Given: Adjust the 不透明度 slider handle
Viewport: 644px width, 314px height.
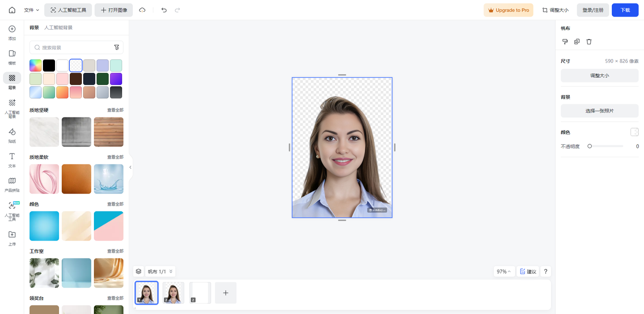Looking at the screenshot, I should click(x=589, y=146).
